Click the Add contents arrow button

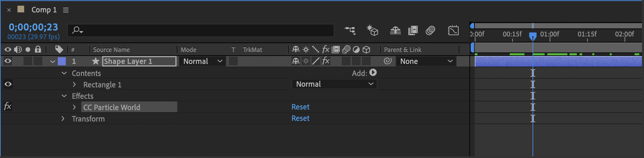click(373, 73)
